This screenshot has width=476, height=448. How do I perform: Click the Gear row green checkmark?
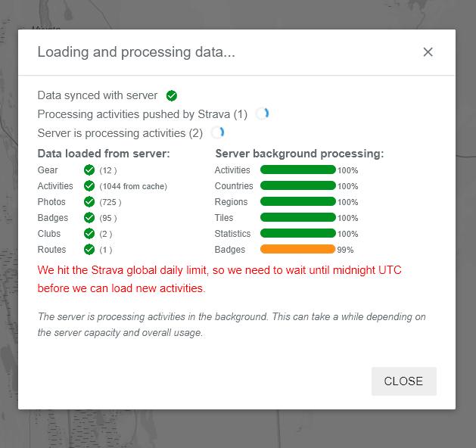click(x=89, y=170)
